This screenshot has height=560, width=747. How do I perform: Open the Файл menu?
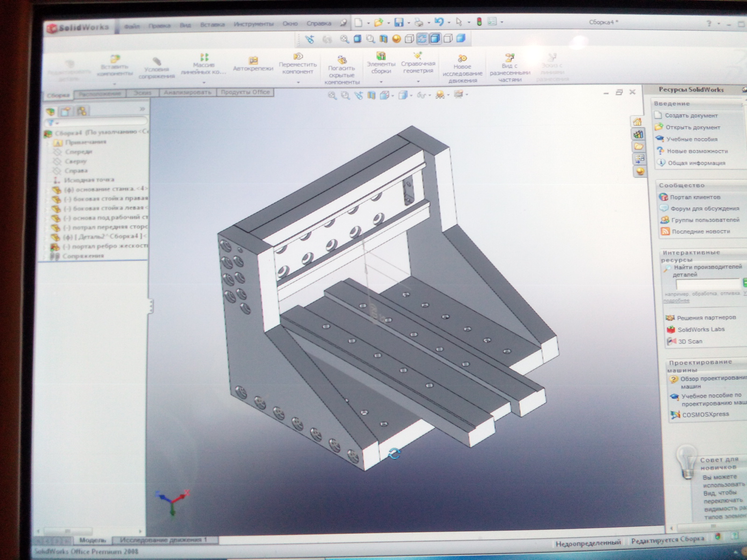(x=132, y=26)
